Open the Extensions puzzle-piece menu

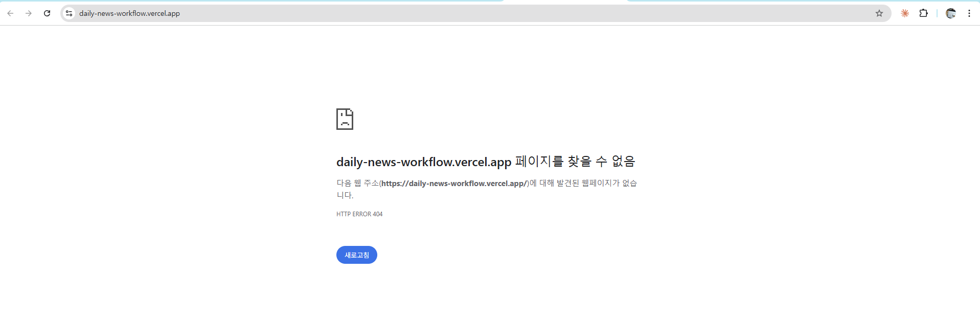click(x=923, y=13)
